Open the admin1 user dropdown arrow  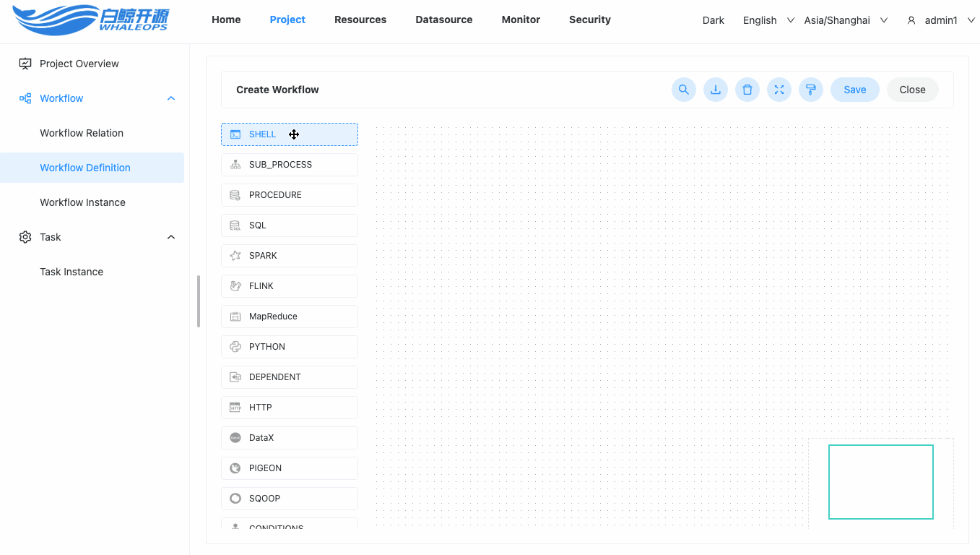tap(971, 20)
